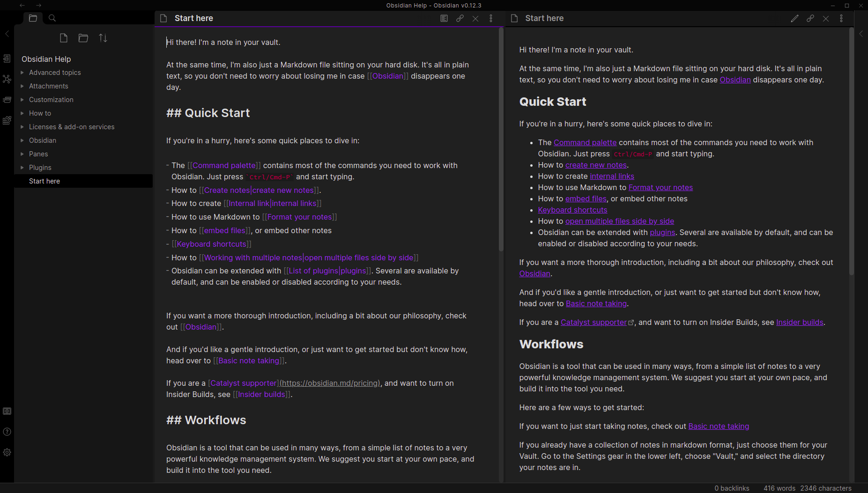Open create new notes link in preview
The height and width of the screenshot is (493, 868).
click(596, 165)
